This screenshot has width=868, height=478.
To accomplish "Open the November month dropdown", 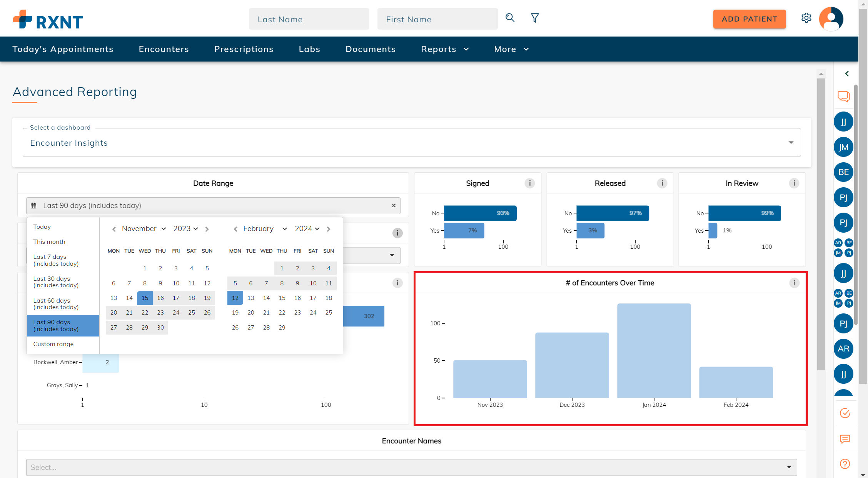I will click(144, 228).
